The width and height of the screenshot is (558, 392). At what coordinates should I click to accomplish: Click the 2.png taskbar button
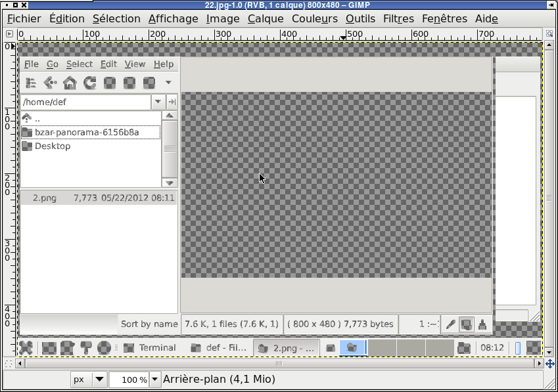287,347
